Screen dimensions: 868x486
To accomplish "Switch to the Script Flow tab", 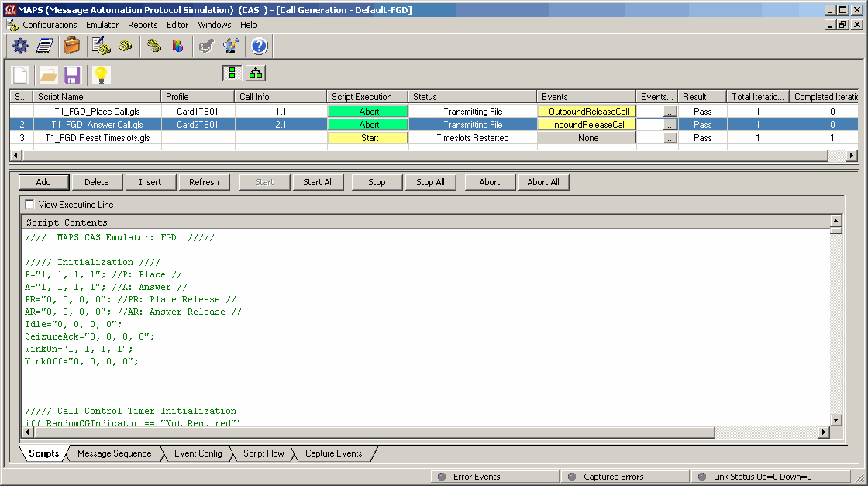I will pyautogui.click(x=263, y=453).
